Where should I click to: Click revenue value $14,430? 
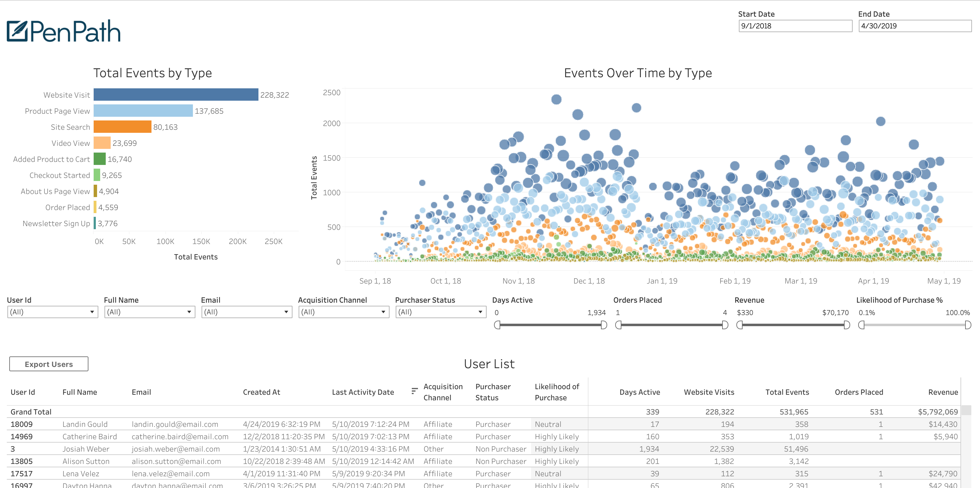[x=943, y=424]
